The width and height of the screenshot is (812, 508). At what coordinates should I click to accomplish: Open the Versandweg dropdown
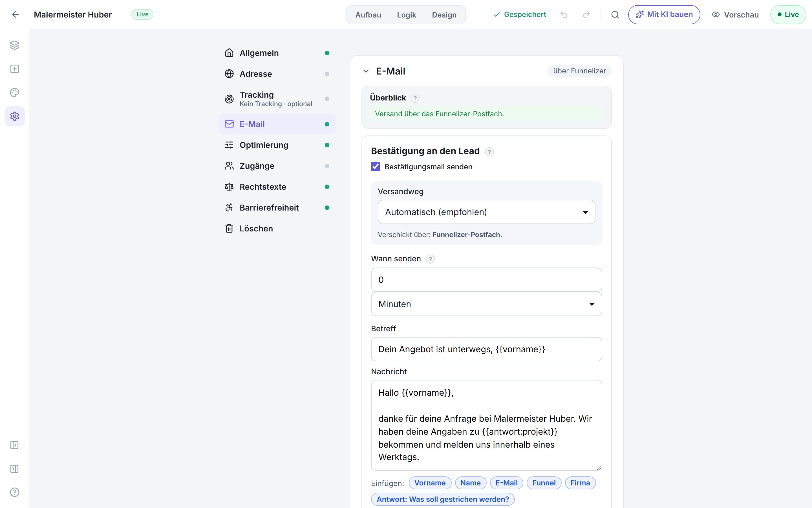point(487,212)
